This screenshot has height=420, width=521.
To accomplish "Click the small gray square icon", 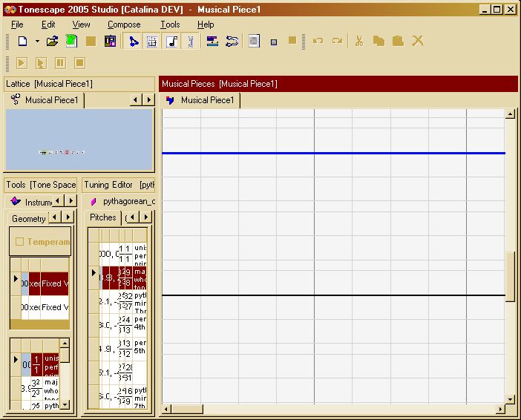I will tap(274, 42).
